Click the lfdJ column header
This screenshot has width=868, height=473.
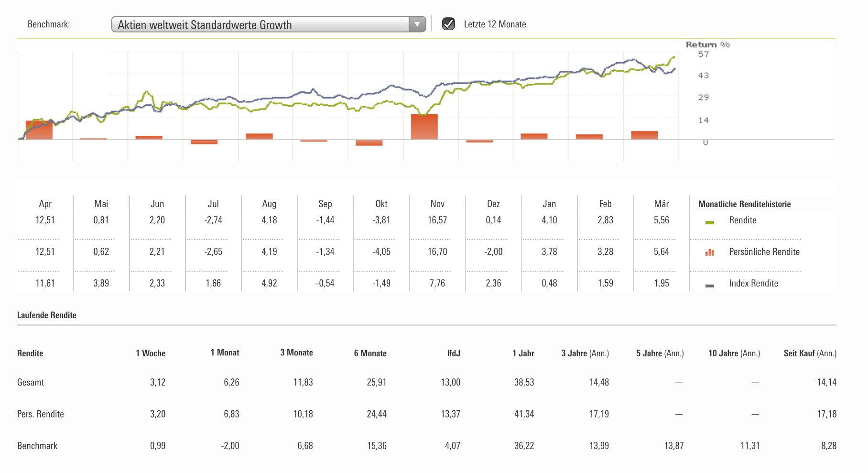click(x=453, y=353)
